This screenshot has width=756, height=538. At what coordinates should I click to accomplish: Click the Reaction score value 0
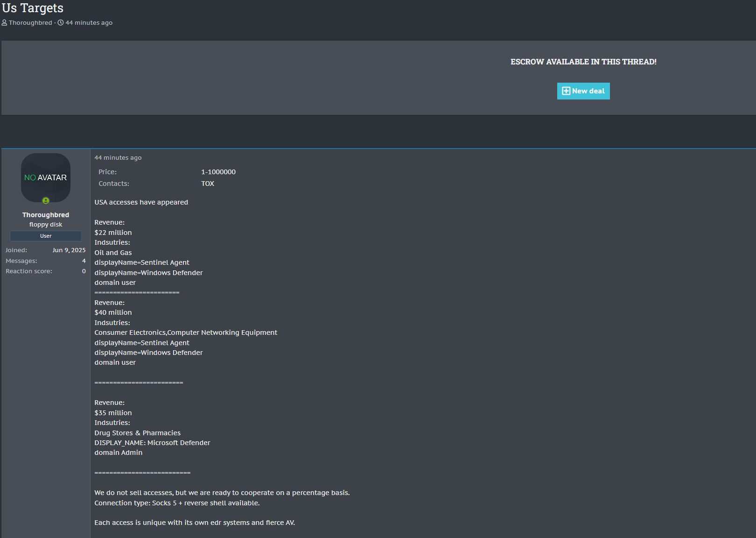[84, 271]
